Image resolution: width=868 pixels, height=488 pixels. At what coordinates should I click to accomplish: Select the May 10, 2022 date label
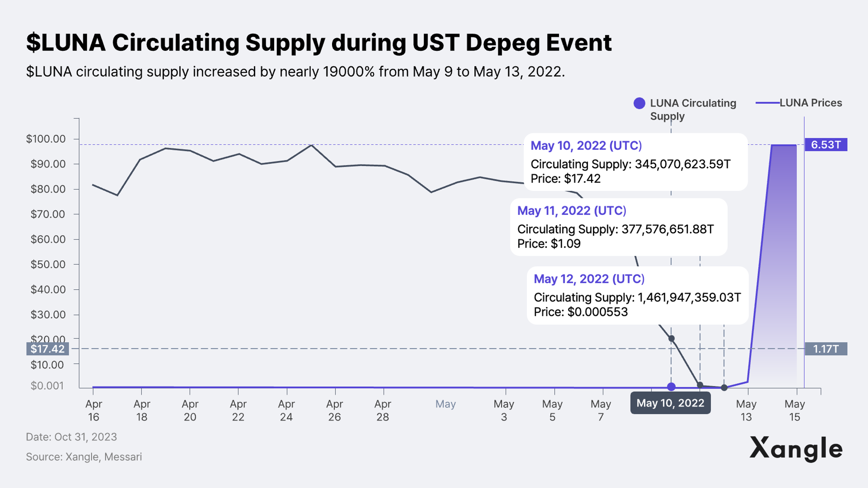(x=670, y=403)
